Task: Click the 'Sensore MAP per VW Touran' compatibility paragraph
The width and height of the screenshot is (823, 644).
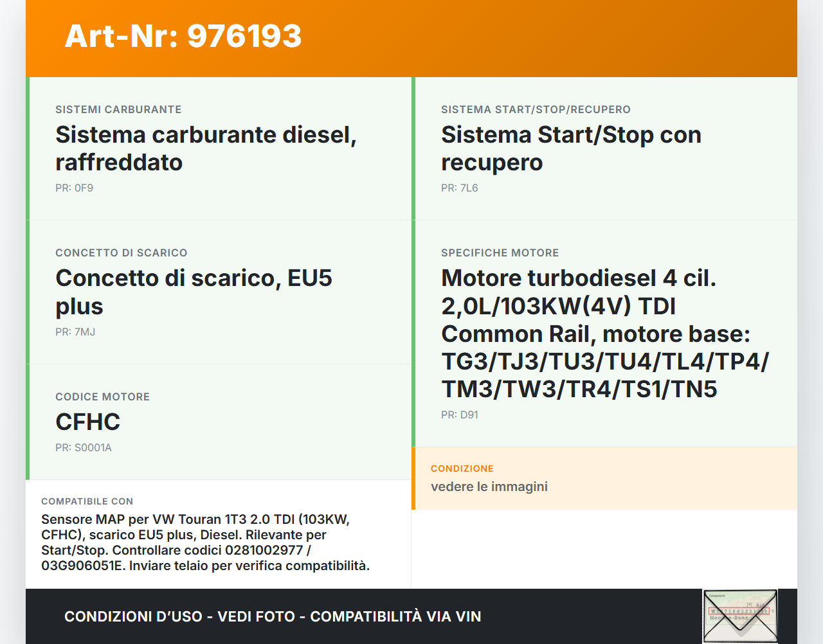Action: pos(205,542)
